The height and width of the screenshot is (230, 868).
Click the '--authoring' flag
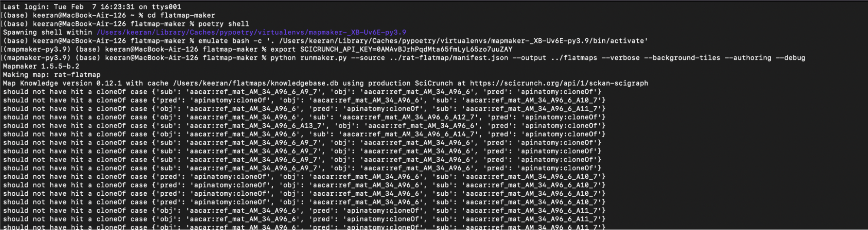click(748, 58)
